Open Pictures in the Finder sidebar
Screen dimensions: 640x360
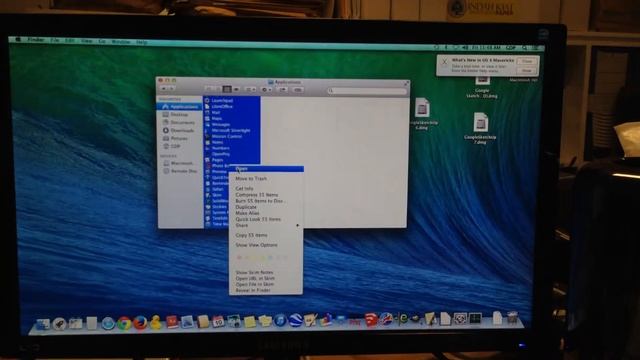tap(180, 138)
